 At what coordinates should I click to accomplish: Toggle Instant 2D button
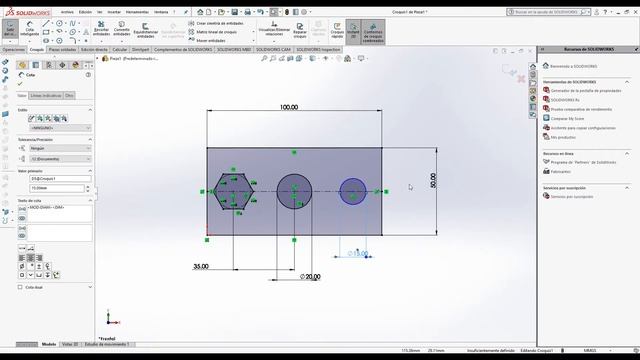(x=353, y=31)
